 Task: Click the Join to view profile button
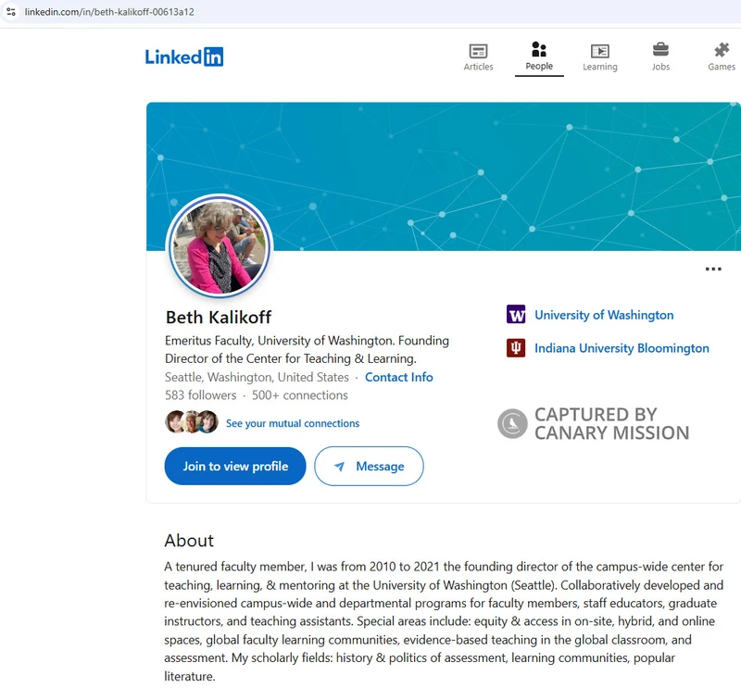point(235,466)
